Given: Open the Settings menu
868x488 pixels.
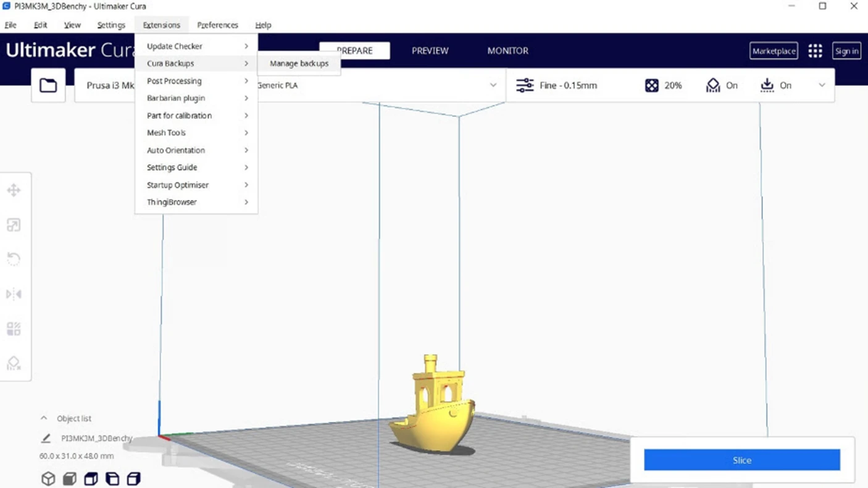Looking at the screenshot, I should (x=111, y=25).
